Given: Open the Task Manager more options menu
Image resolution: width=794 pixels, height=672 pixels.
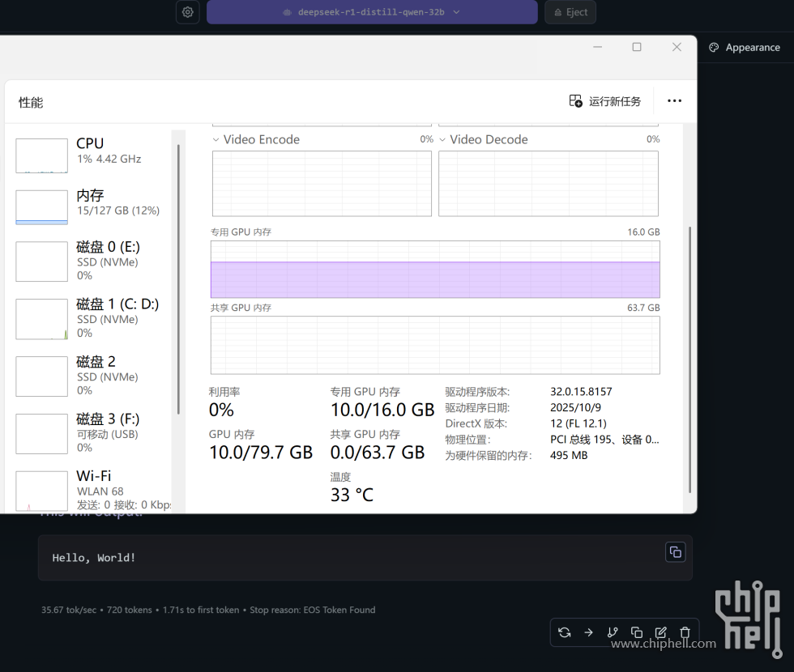Looking at the screenshot, I should 674,100.
